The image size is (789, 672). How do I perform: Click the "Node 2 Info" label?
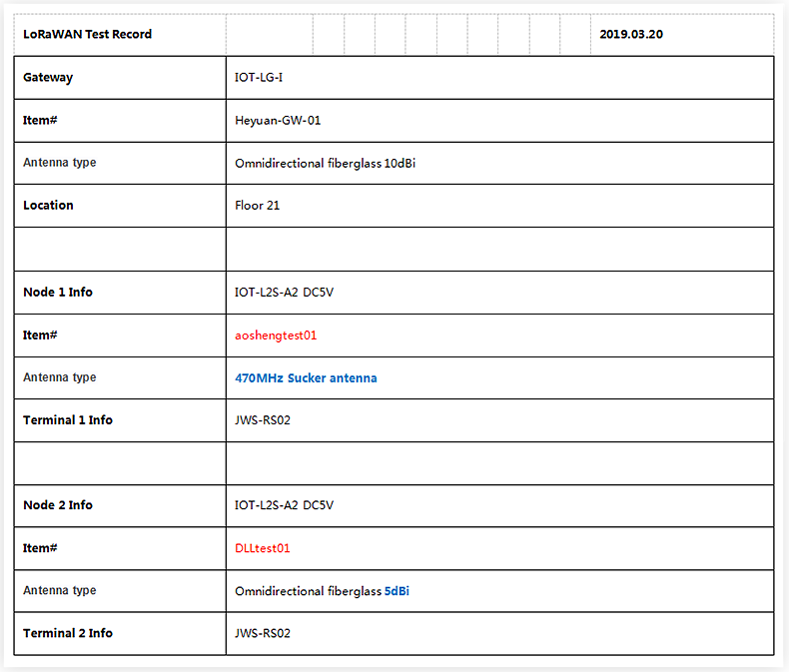click(x=58, y=505)
